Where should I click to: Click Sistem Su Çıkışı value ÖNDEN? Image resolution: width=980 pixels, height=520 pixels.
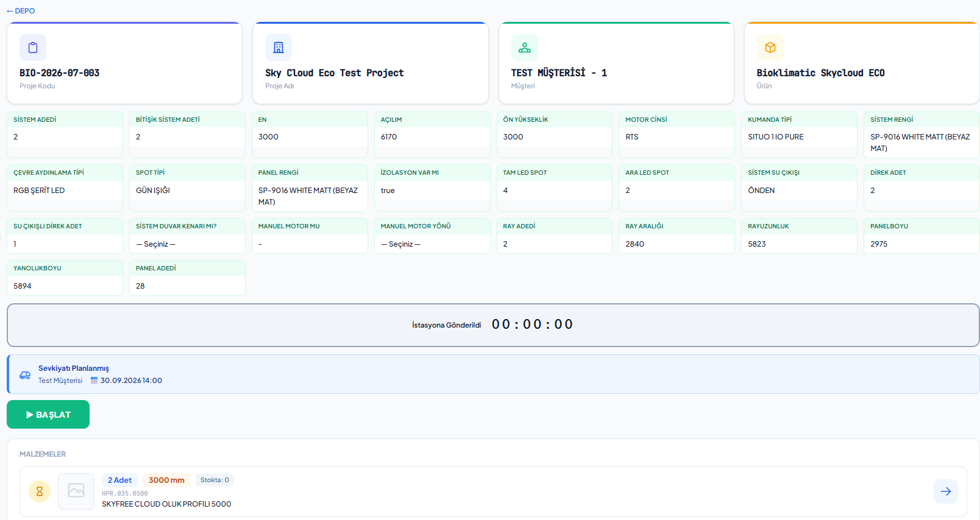tap(761, 191)
